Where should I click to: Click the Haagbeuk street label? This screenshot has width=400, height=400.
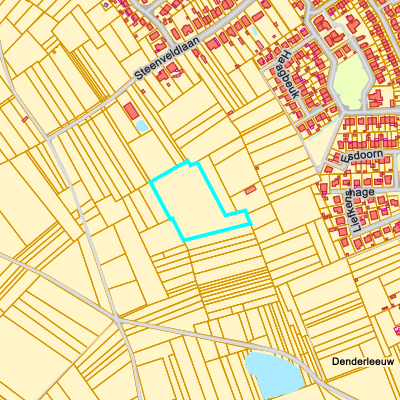point(287,74)
